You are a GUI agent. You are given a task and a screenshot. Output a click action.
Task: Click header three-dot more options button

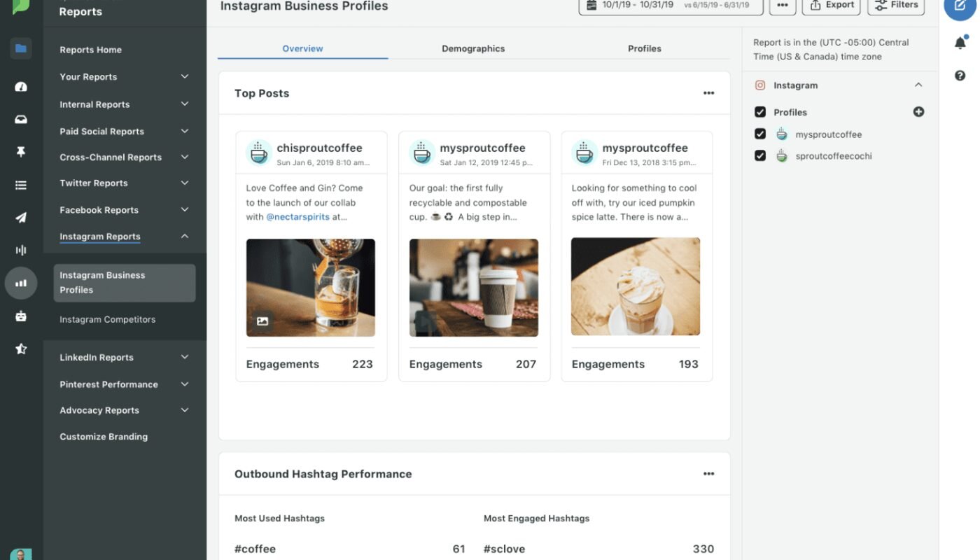[783, 5]
